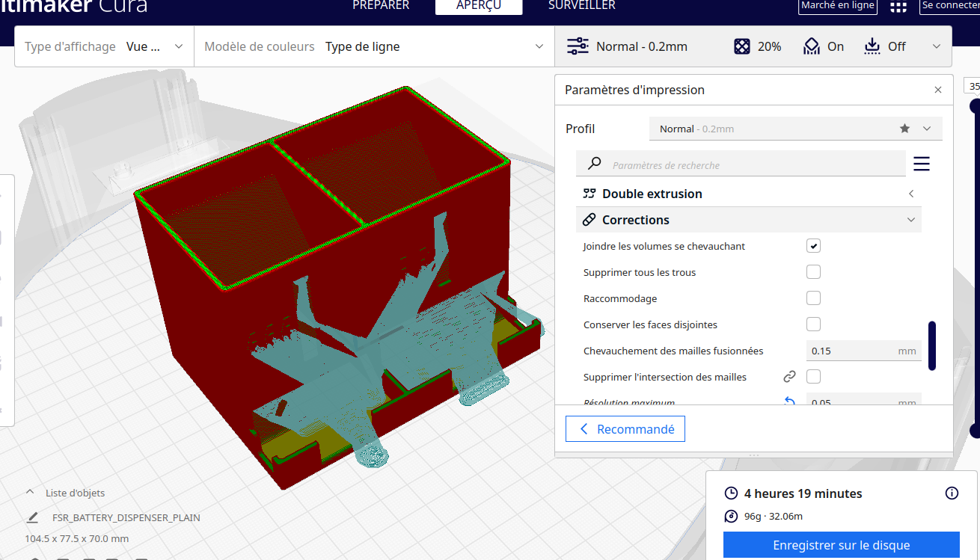Edit Chevauchement des mailles fusionnées value
The image size is (980, 560).
863,351
